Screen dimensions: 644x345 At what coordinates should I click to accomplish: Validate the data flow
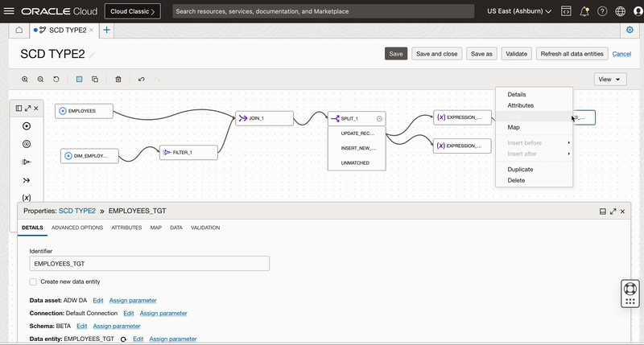[x=516, y=54]
